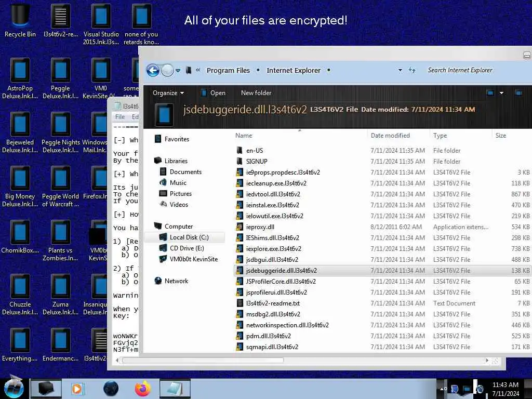Sort by the Name column header
532x399 pixels.
click(x=300, y=136)
